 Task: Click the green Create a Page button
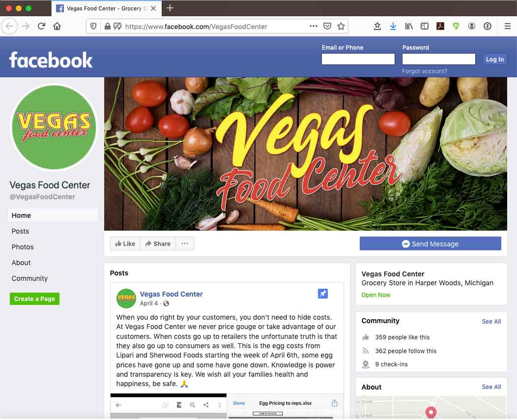34,299
